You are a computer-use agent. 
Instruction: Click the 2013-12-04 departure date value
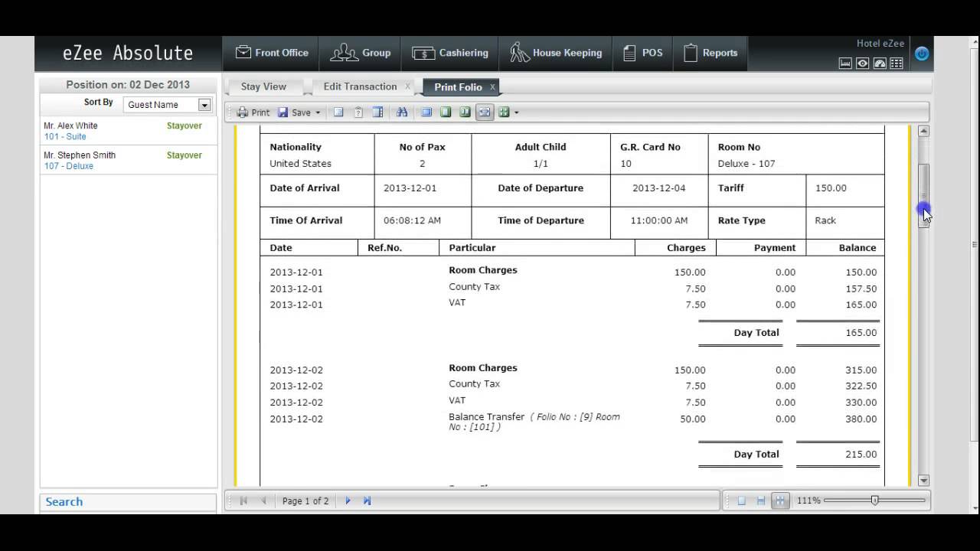[x=658, y=188]
